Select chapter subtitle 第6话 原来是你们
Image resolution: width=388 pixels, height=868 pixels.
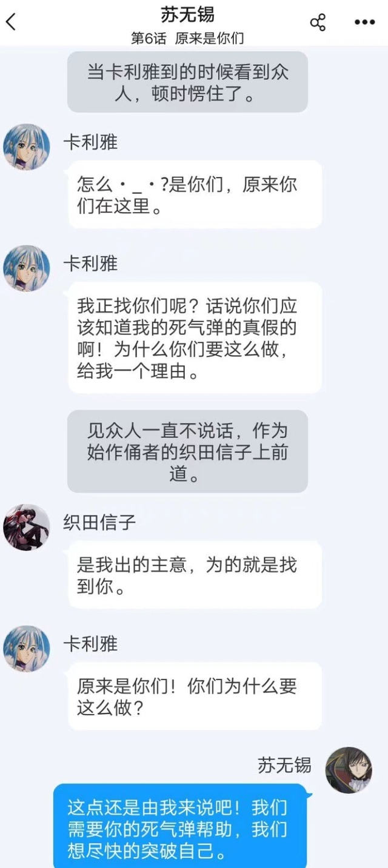(x=188, y=38)
